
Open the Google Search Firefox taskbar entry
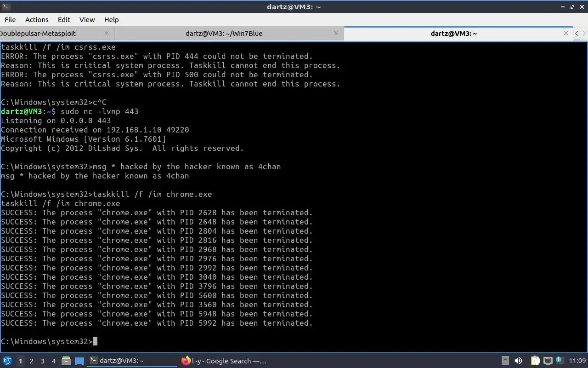(x=224, y=361)
